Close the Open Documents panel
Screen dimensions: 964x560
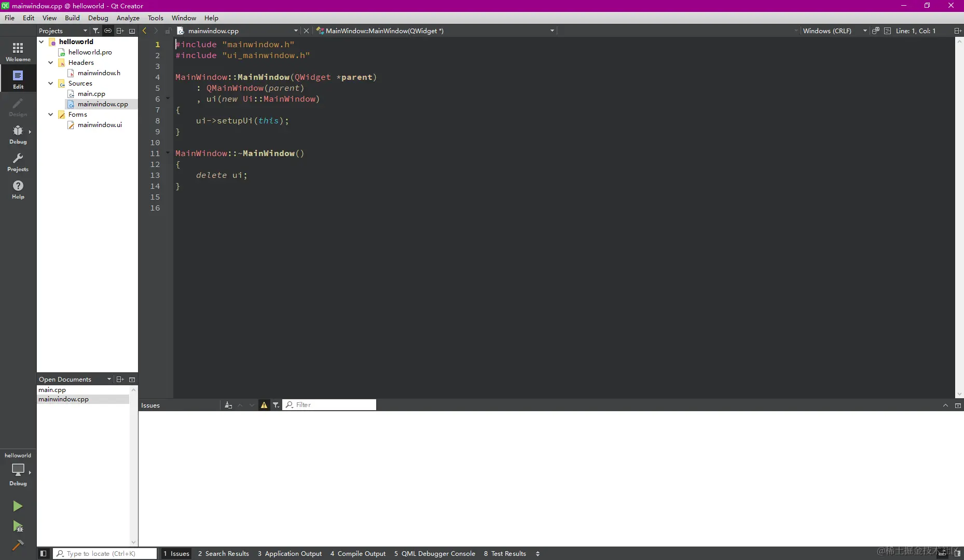[x=132, y=379]
